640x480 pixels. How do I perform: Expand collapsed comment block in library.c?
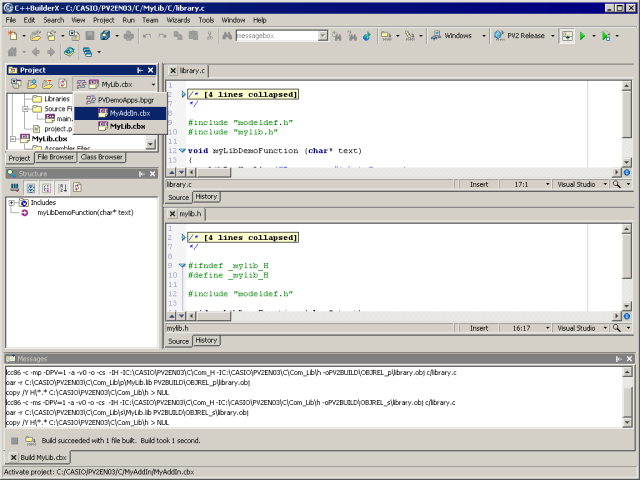(183, 94)
